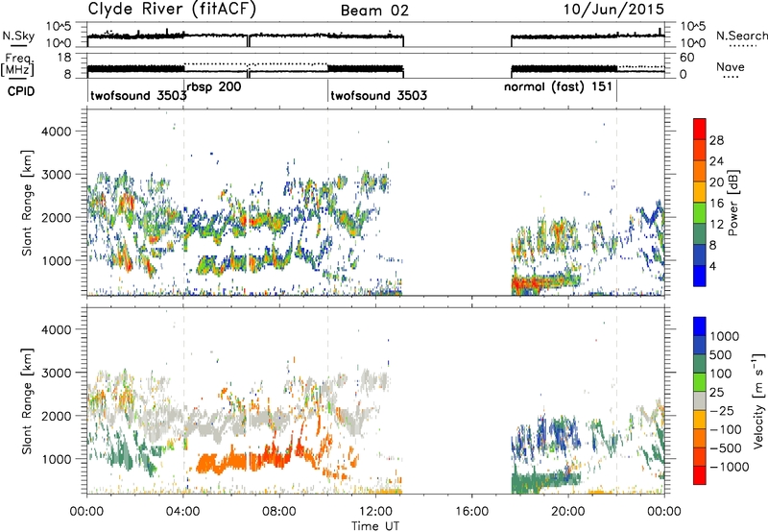Click the '20:00' time axis label
Viewport: 768px width, 532px height.
pyautogui.click(x=568, y=512)
